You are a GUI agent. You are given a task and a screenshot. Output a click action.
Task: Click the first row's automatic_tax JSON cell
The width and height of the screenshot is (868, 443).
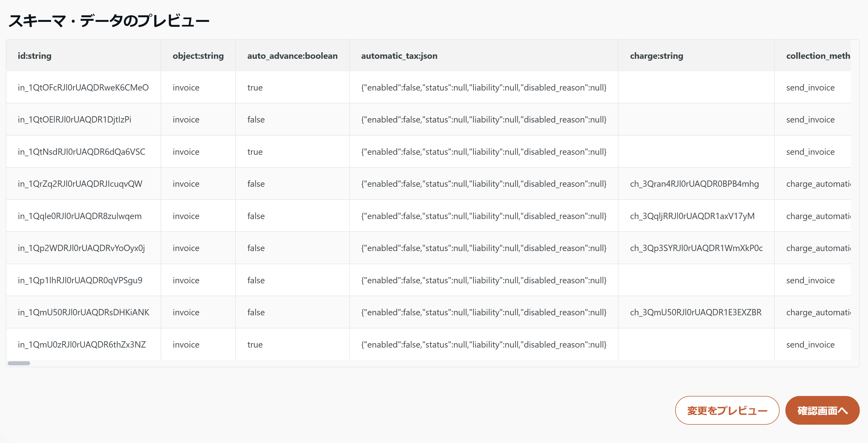[x=484, y=88]
